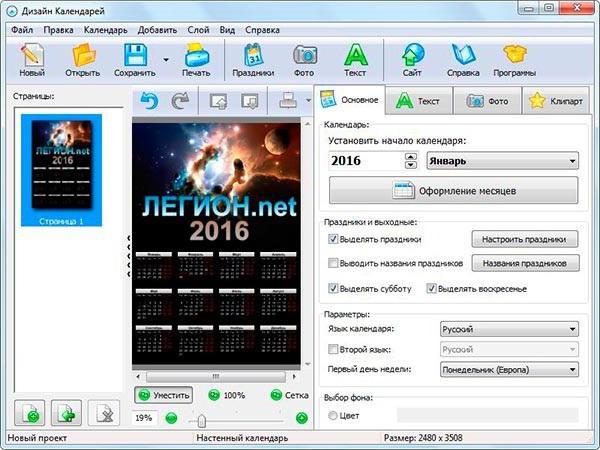Delete the page icon button
The height and width of the screenshot is (450, 600).
click(x=104, y=413)
